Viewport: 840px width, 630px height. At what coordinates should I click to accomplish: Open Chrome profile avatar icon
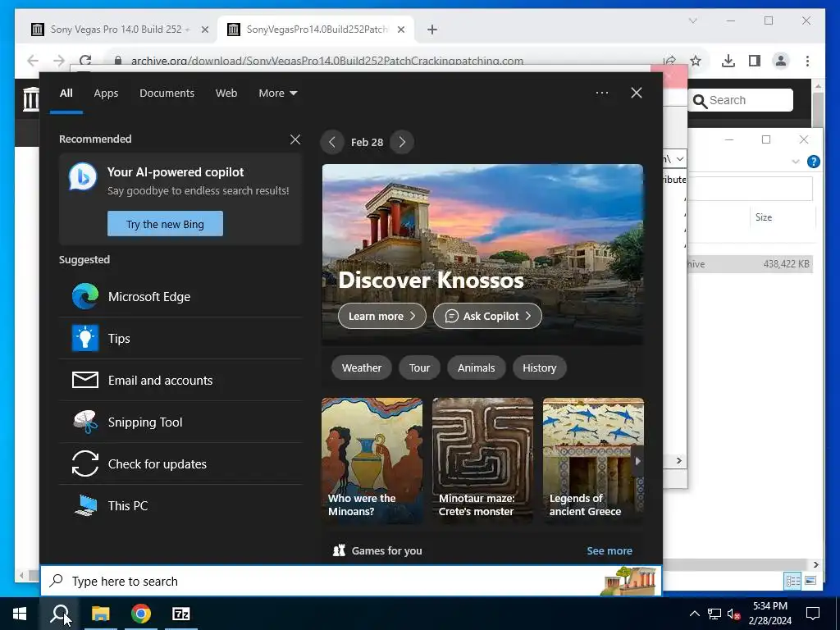781,61
